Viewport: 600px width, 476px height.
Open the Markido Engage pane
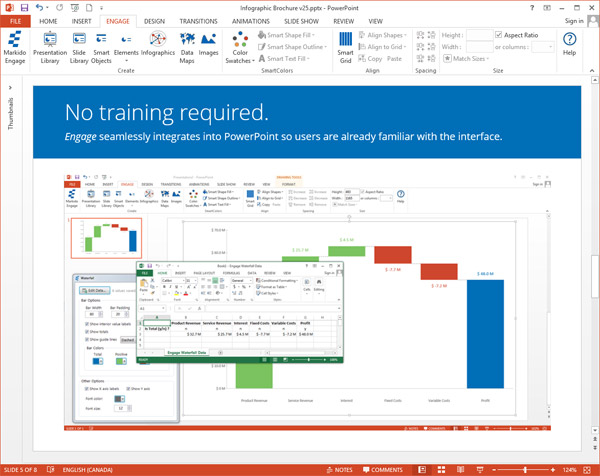tap(15, 48)
